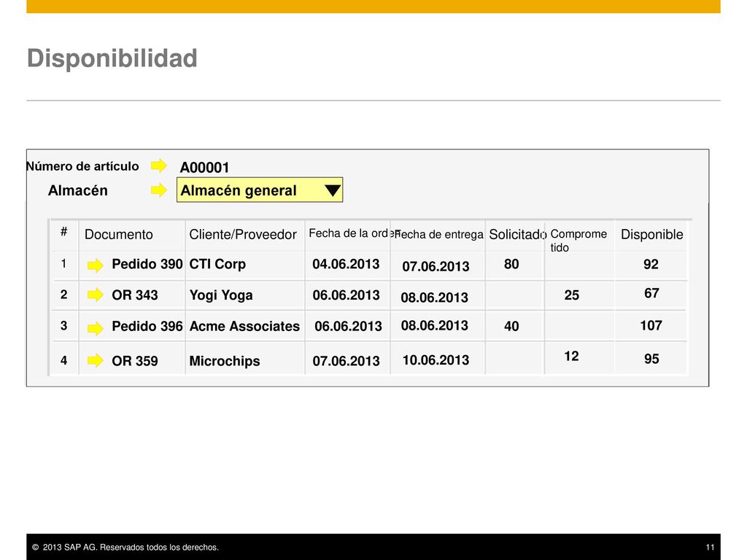Select row number 3
Screen dimensions: 747x560
[x=64, y=326]
